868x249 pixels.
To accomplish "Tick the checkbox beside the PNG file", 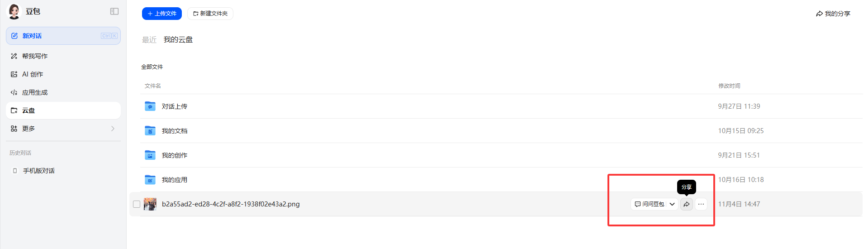I will pyautogui.click(x=137, y=204).
